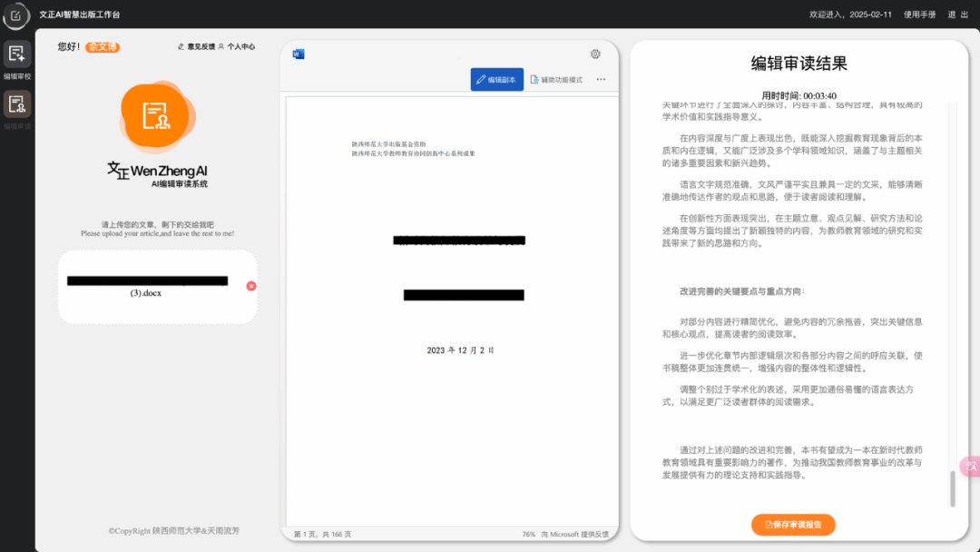Open 意见反馈 feedback link
Viewport: 980px width, 552px height.
tap(195, 46)
